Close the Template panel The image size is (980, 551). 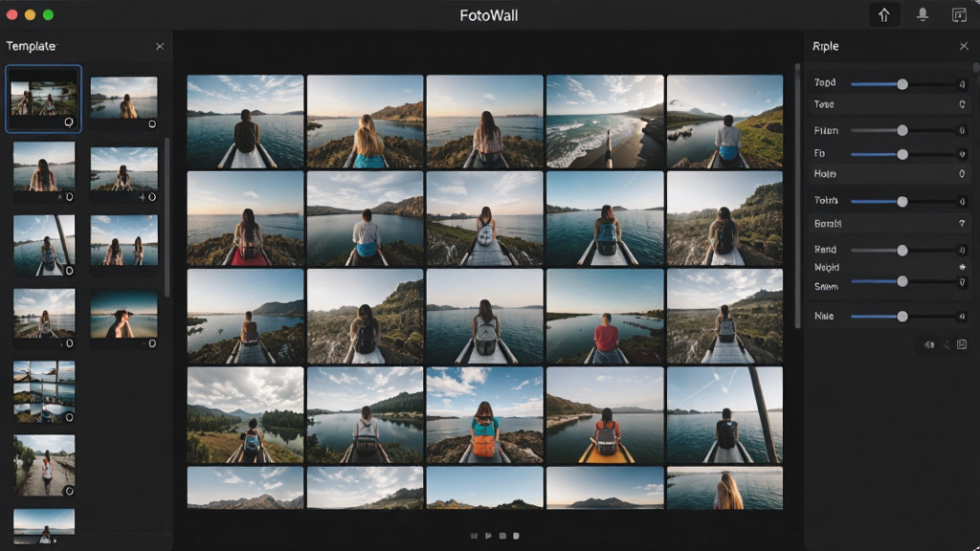160,46
